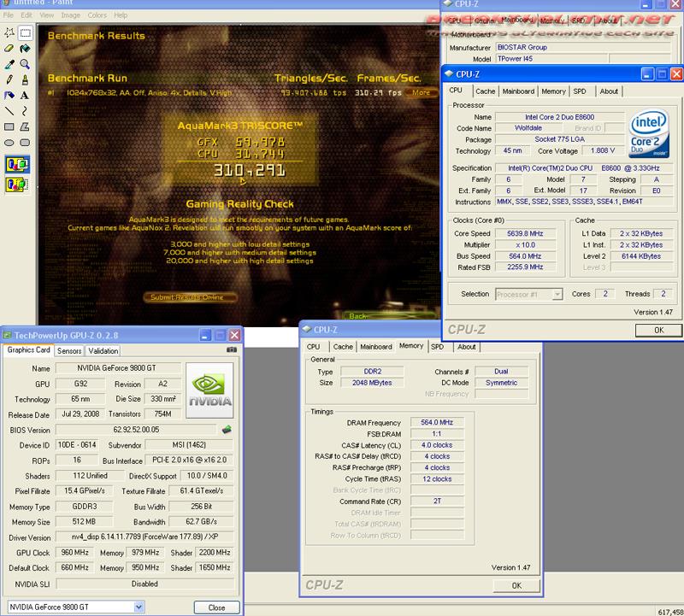The image size is (684, 616).
Task: Click the Close button in GPU-Z
Action: pos(216,607)
